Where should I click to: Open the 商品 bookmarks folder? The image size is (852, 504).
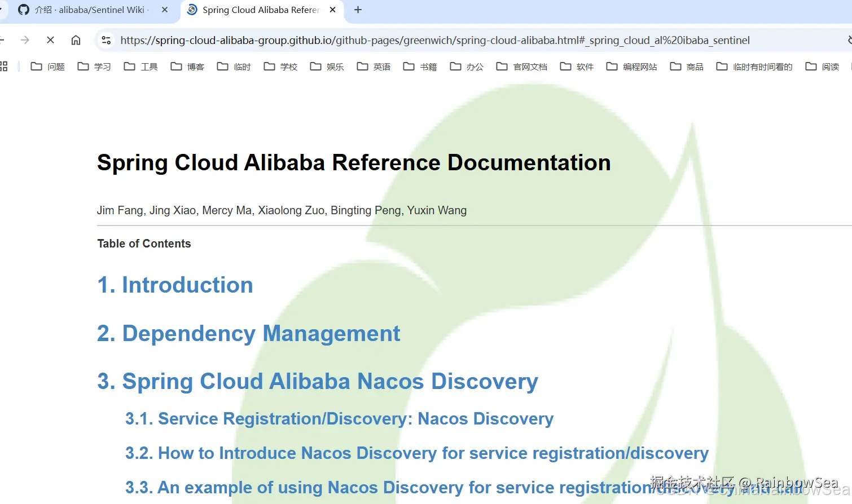tap(687, 67)
